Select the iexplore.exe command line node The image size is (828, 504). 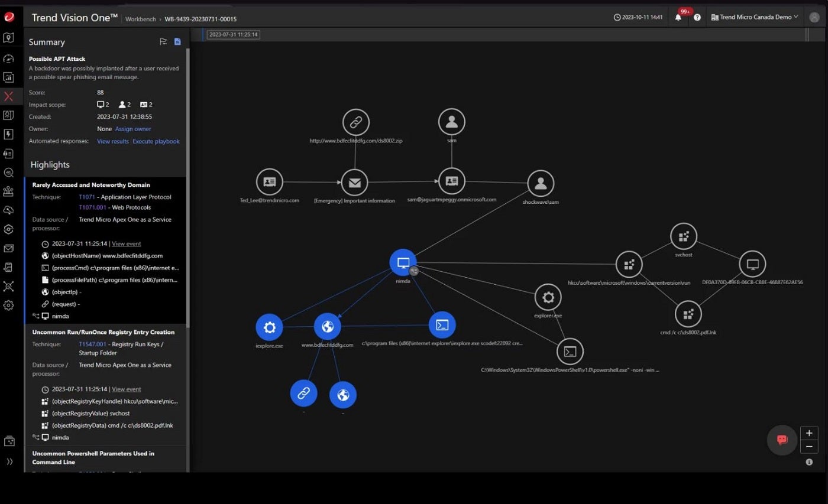point(442,324)
